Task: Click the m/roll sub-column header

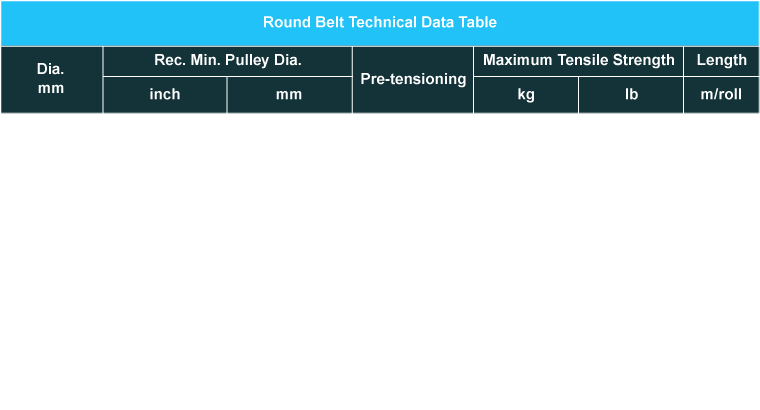Action: (721, 95)
